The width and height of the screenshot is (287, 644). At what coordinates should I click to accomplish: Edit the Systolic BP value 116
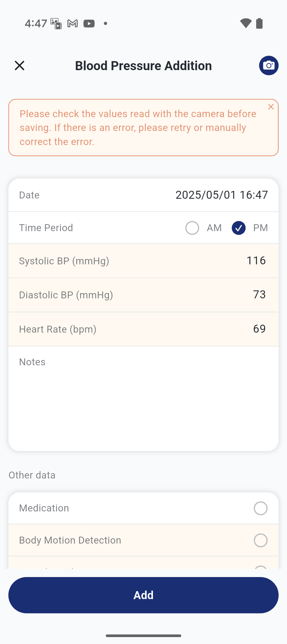click(x=256, y=261)
